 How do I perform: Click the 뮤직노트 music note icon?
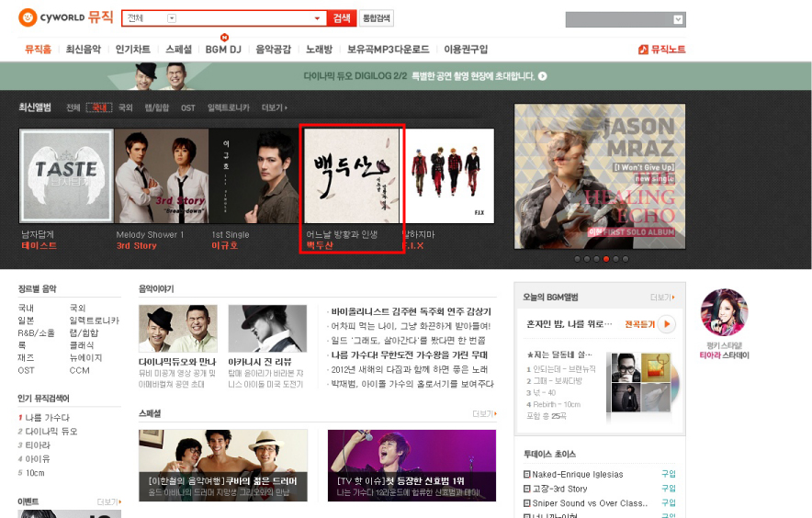(643, 50)
